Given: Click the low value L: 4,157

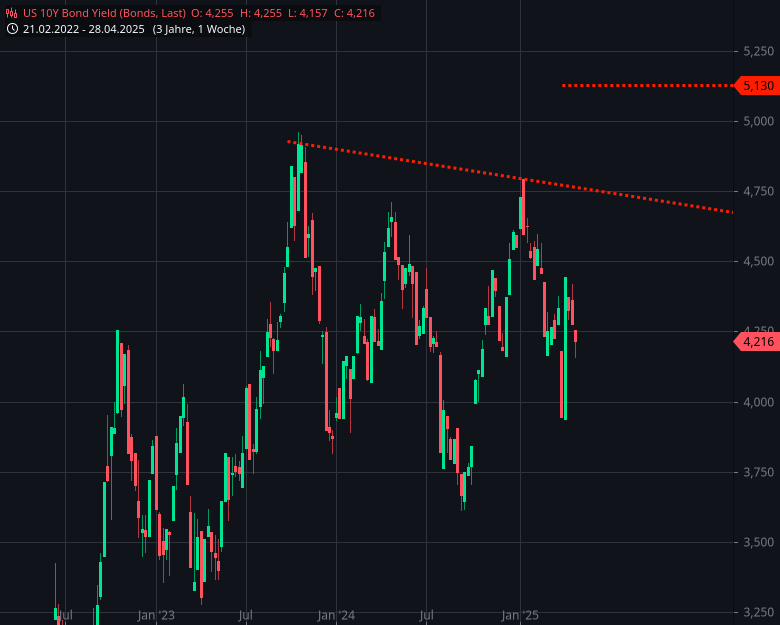Looking at the screenshot, I should pyautogui.click(x=309, y=13).
